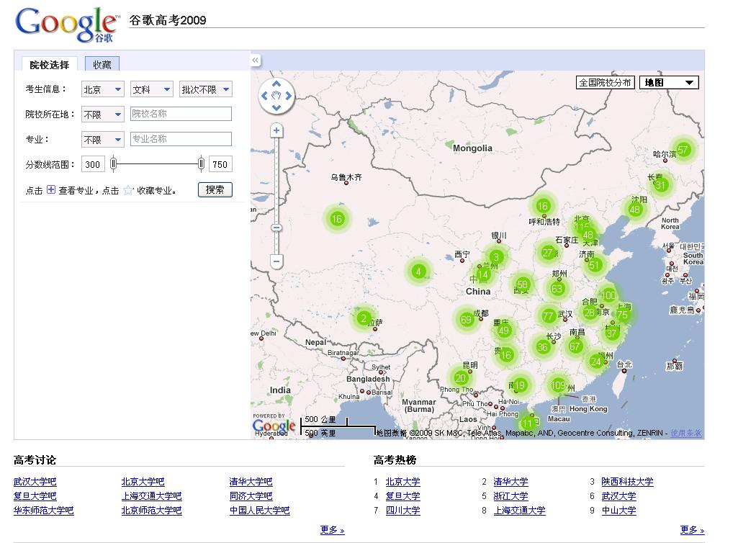This screenshot has height=543, width=756.
Task: Open the 北京 province dropdown
Action: click(x=103, y=89)
